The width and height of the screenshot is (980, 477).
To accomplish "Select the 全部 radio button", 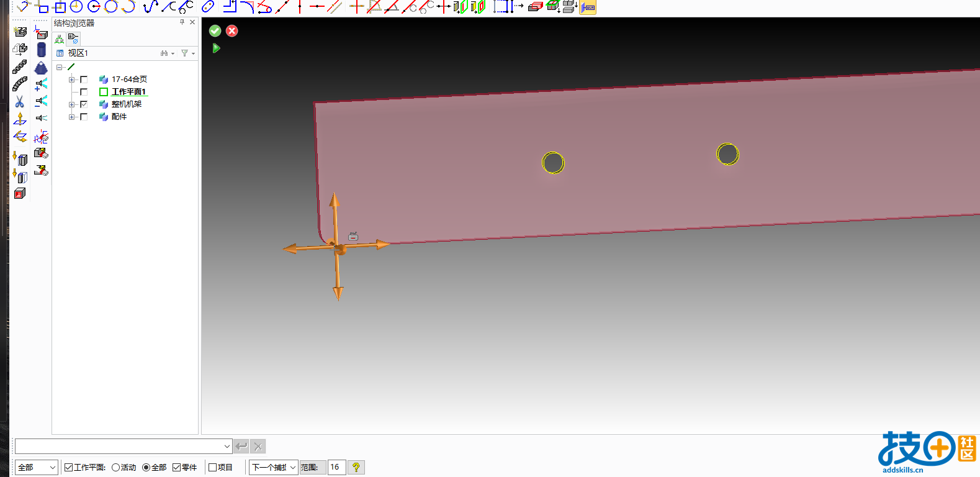I will click(146, 467).
